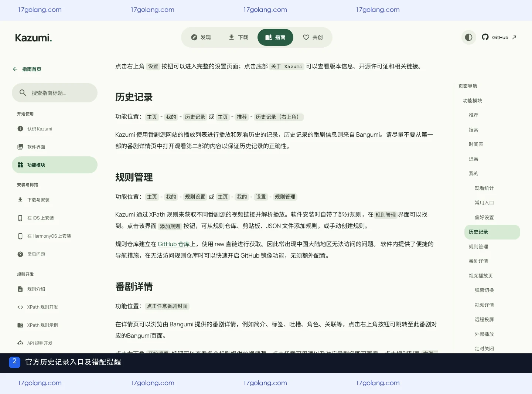
Task: Jump to 偏好设置 in page navigation
Action: (x=484, y=217)
